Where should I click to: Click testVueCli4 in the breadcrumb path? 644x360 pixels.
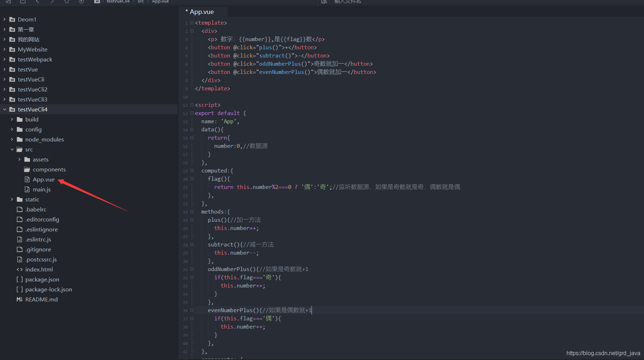click(118, 1)
